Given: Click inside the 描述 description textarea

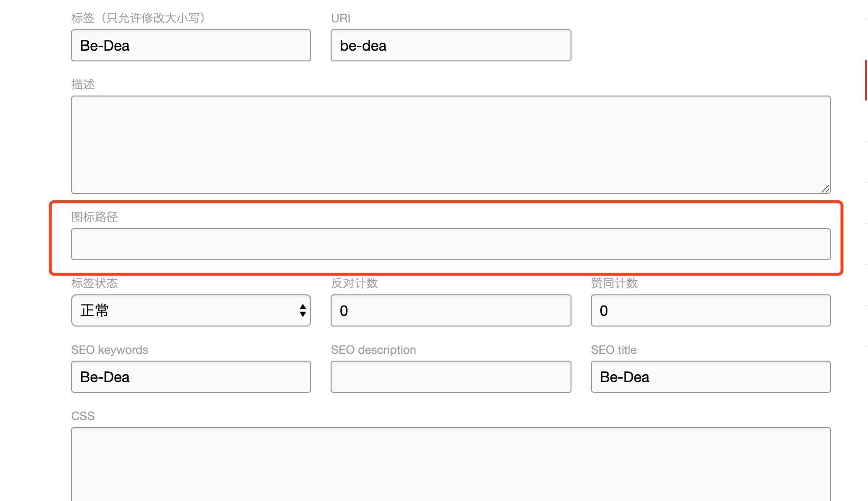Looking at the screenshot, I should (451, 144).
